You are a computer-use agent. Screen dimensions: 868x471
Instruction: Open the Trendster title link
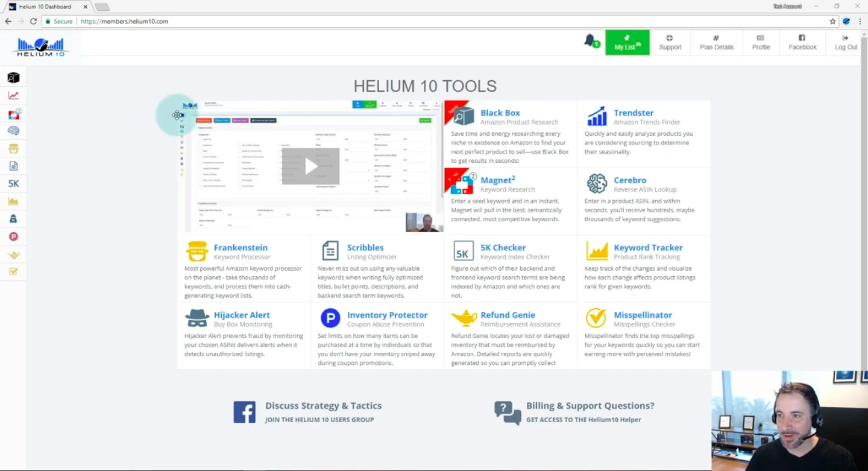(x=634, y=113)
